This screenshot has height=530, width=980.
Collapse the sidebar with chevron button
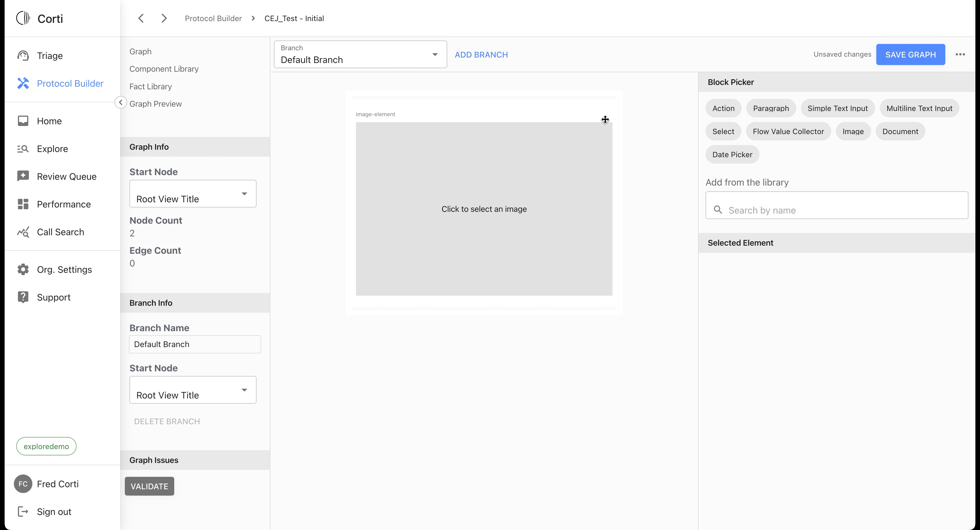coord(120,102)
